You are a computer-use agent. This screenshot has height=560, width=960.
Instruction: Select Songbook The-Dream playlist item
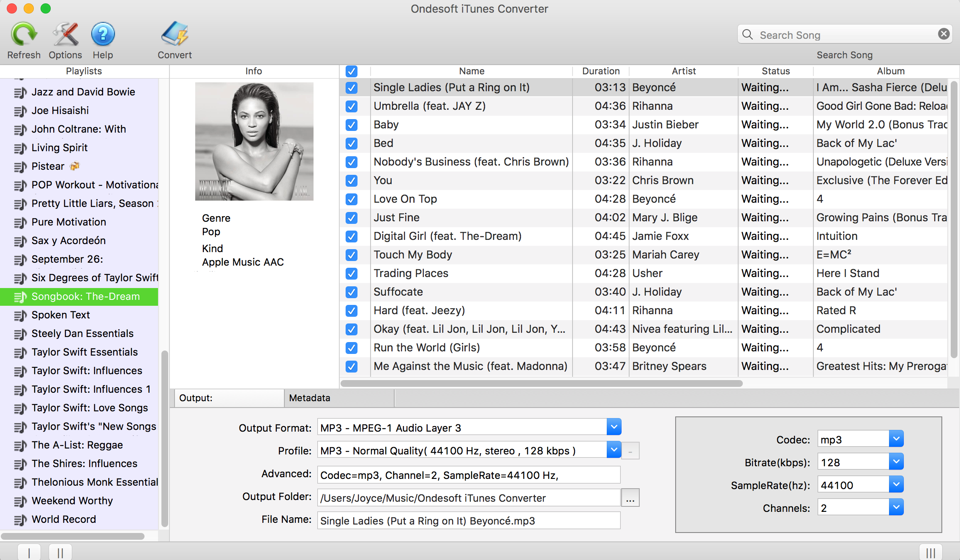(85, 296)
